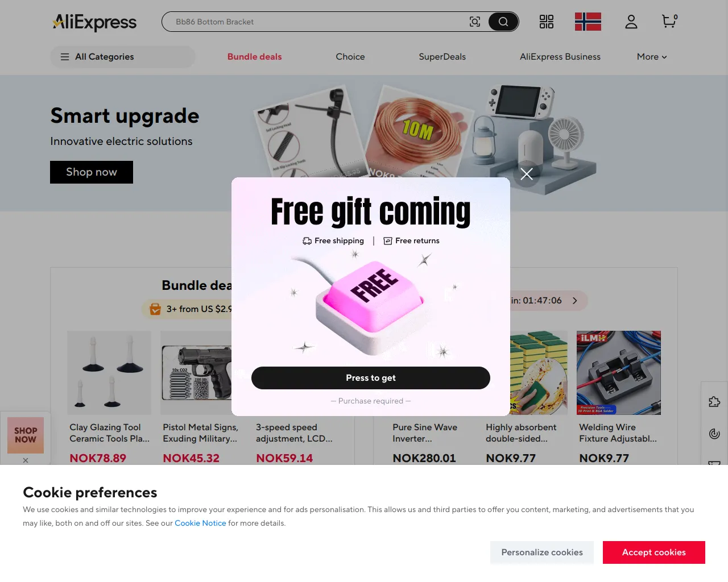Viewport: 728px width, 582px height.
Task: Click the arrow beside the countdown timer
Action: (575, 301)
